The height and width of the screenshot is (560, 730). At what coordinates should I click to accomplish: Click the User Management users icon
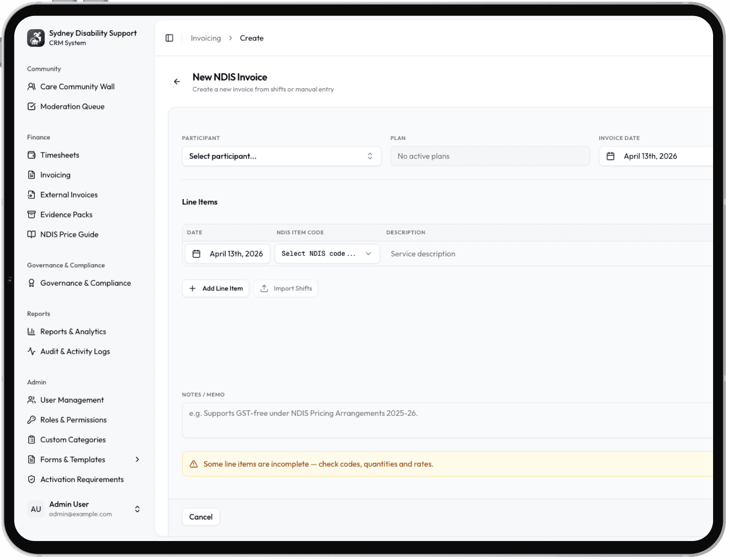coord(32,400)
